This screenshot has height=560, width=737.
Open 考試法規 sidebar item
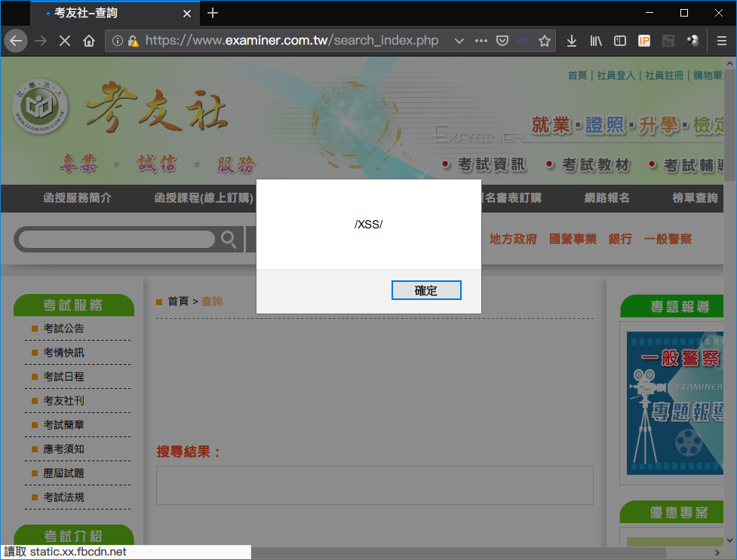pos(63,497)
